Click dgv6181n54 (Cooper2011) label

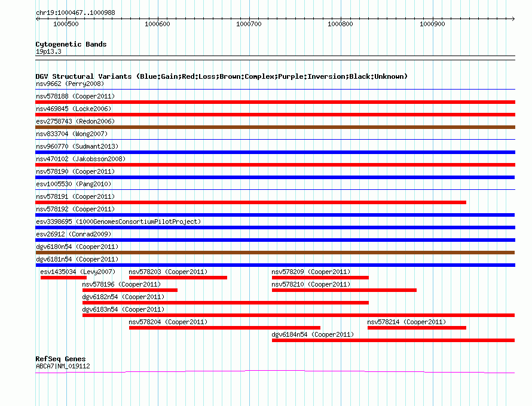[77, 259]
